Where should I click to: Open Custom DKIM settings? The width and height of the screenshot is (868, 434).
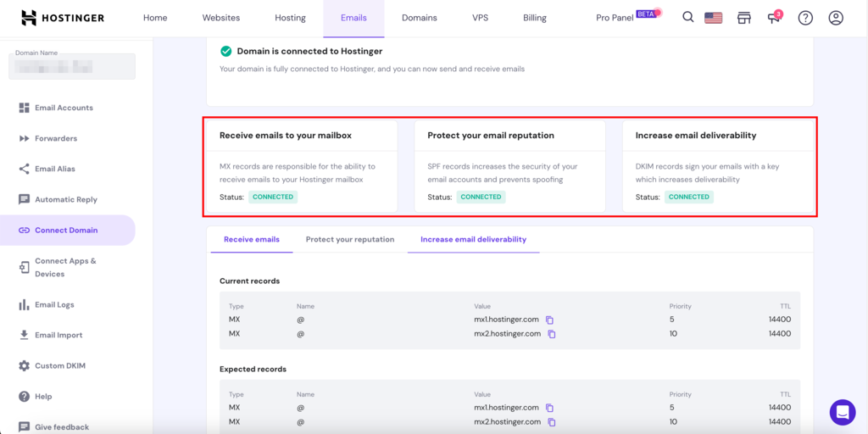pos(59,366)
